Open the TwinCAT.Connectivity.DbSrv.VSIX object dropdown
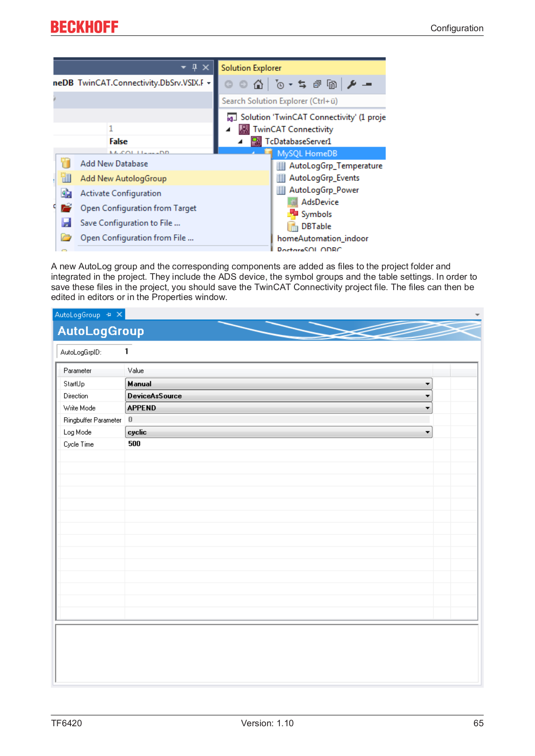Viewport: 535px width, 756px height. point(209,83)
